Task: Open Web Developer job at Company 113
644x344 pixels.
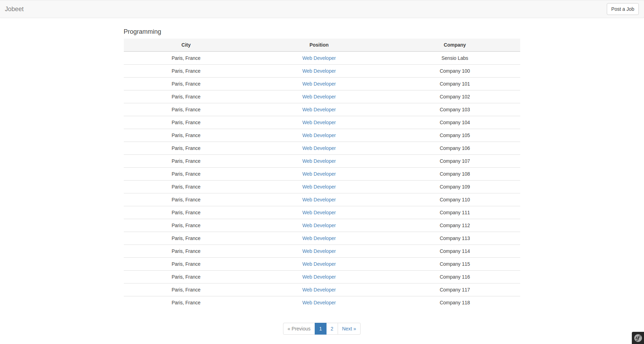Action: tap(319, 238)
